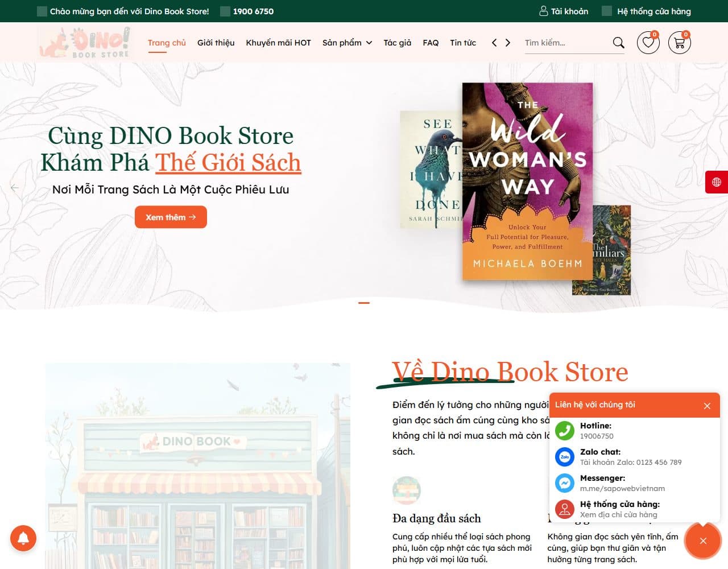This screenshot has height=569, width=728.
Task: Open the Trang chủ menu item
Action: click(167, 43)
